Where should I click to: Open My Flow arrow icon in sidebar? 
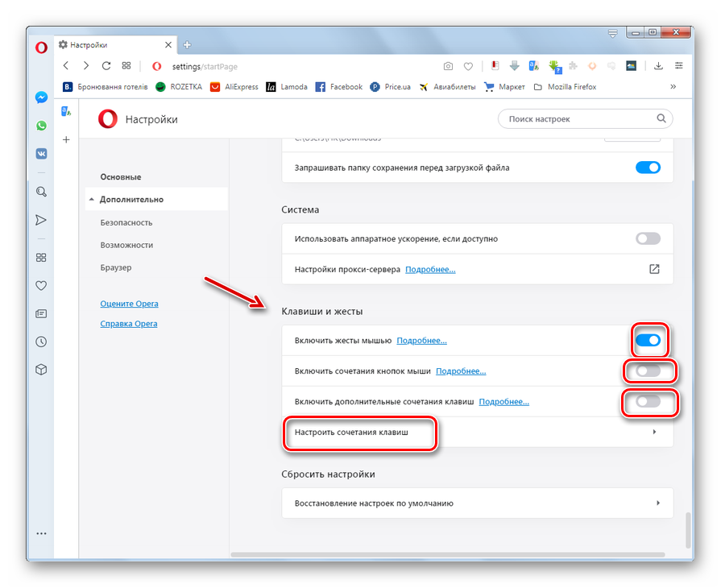(41, 220)
